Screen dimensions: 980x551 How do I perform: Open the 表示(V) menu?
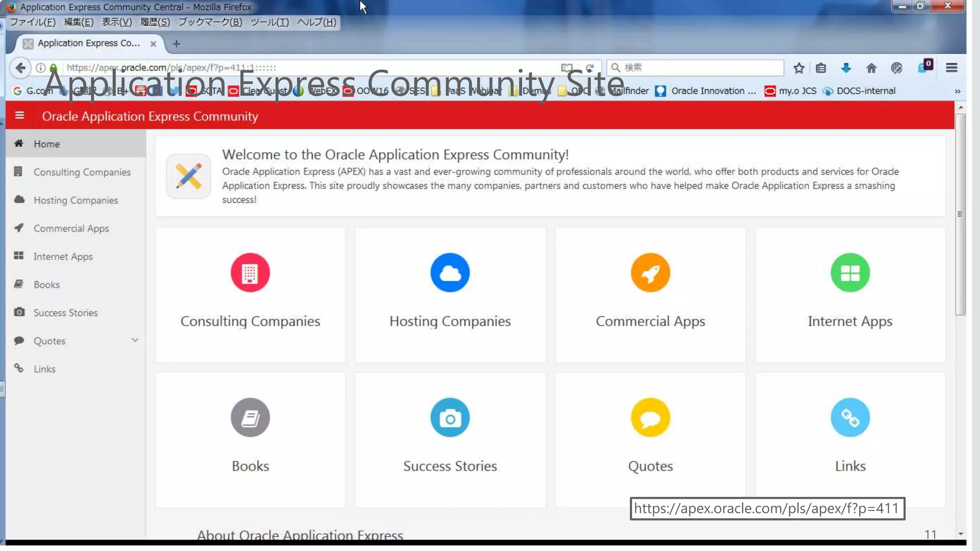(117, 22)
